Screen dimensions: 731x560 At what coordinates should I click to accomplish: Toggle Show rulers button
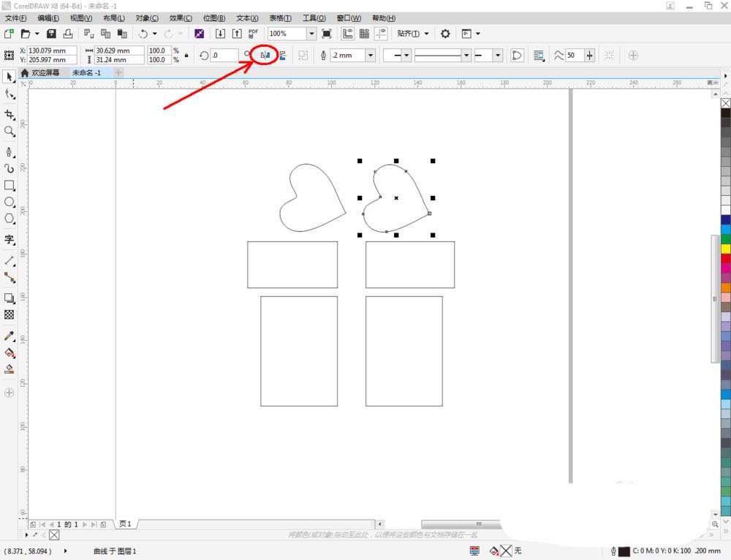[x=347, y=34]
